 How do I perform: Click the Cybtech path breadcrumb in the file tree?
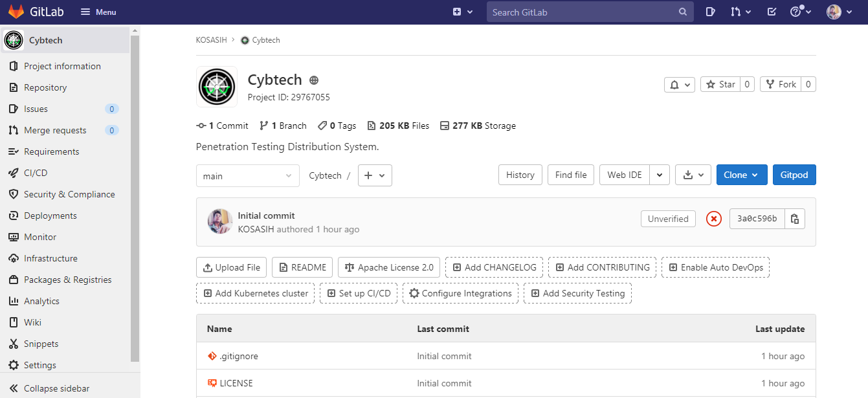[x=325, y=175]
